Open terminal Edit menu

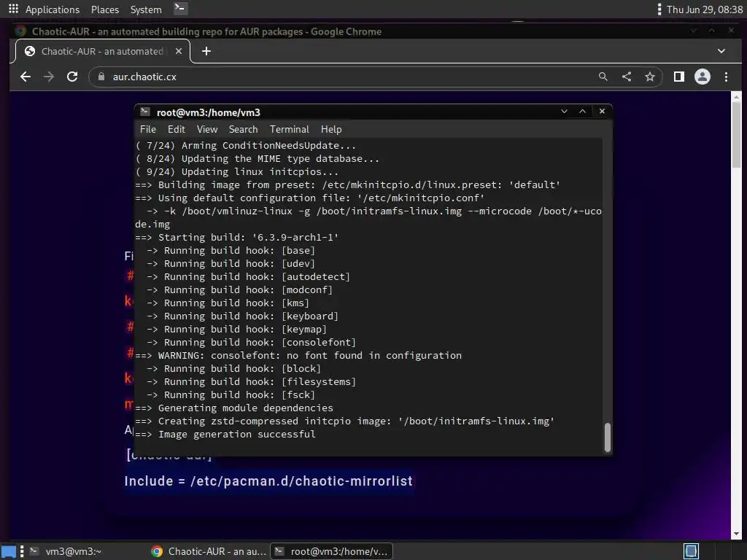click(x=177, y=130)
